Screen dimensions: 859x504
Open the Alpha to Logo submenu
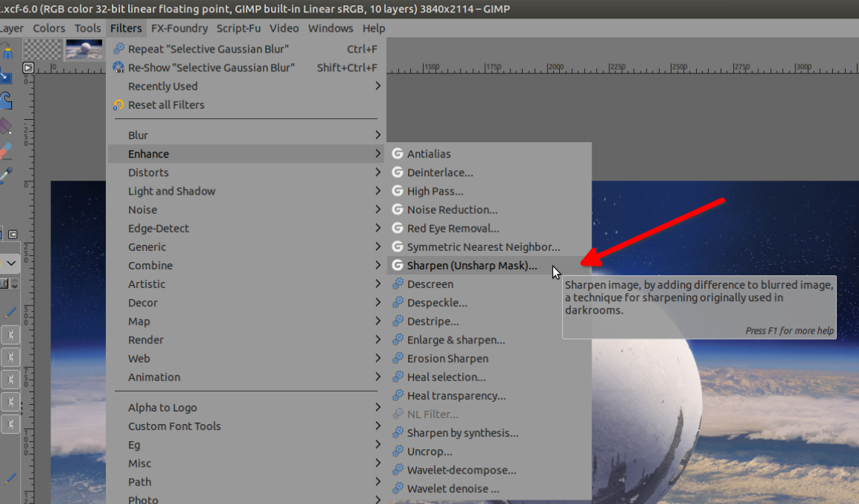click(x=247, y=408)
